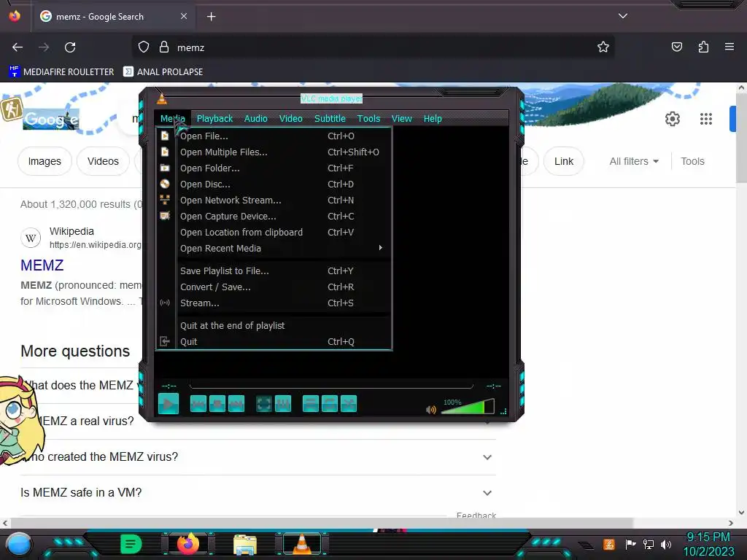This screenshot has height=560, width=747.
Task: Open Firefox extensions icon
Action: point(703,47)
